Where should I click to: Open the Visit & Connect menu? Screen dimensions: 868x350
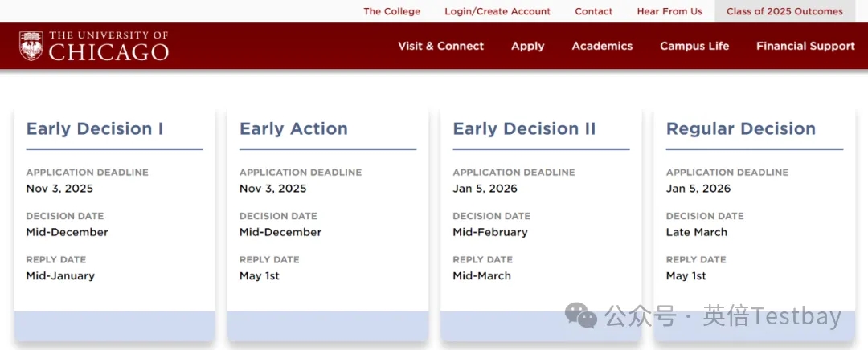click(440, 46)
